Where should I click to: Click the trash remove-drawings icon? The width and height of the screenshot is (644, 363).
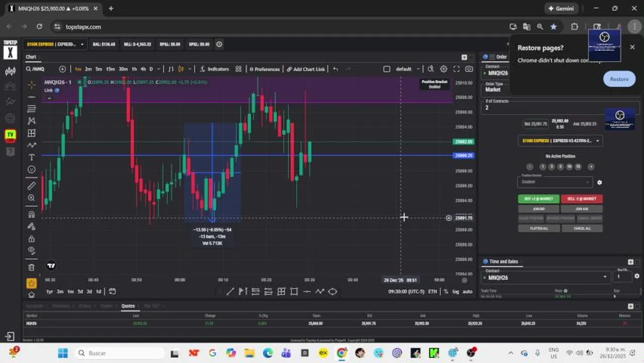click(x=31, y=267)
